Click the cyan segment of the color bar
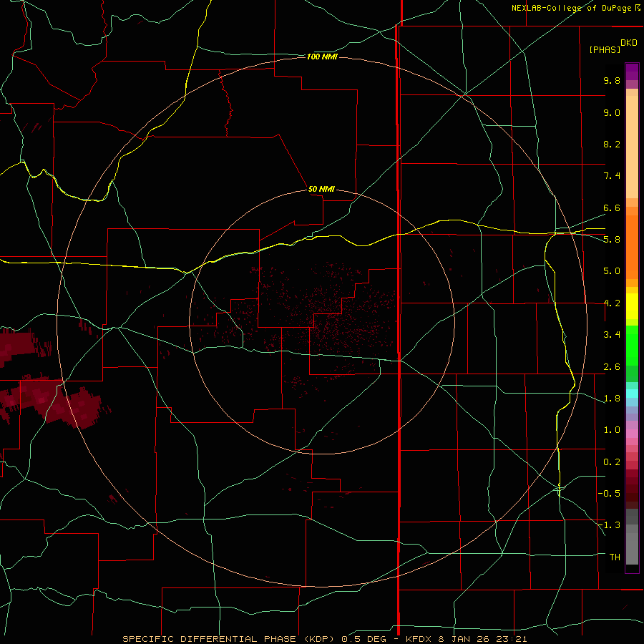 [x=632, y=394]
